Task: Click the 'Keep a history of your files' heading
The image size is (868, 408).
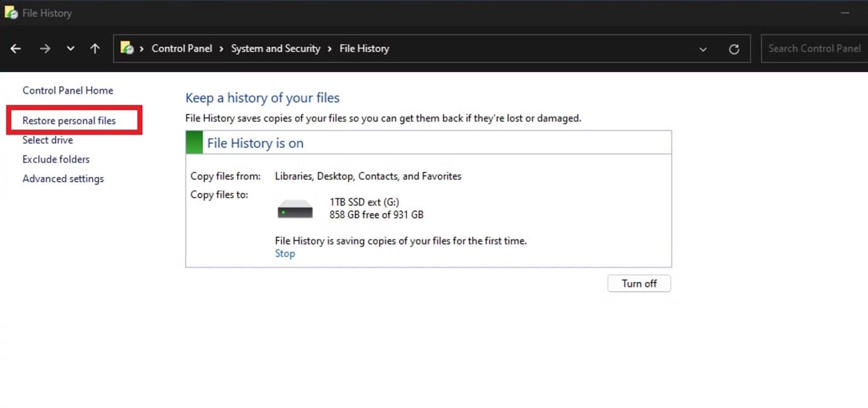Action: [x=262, y=98]
